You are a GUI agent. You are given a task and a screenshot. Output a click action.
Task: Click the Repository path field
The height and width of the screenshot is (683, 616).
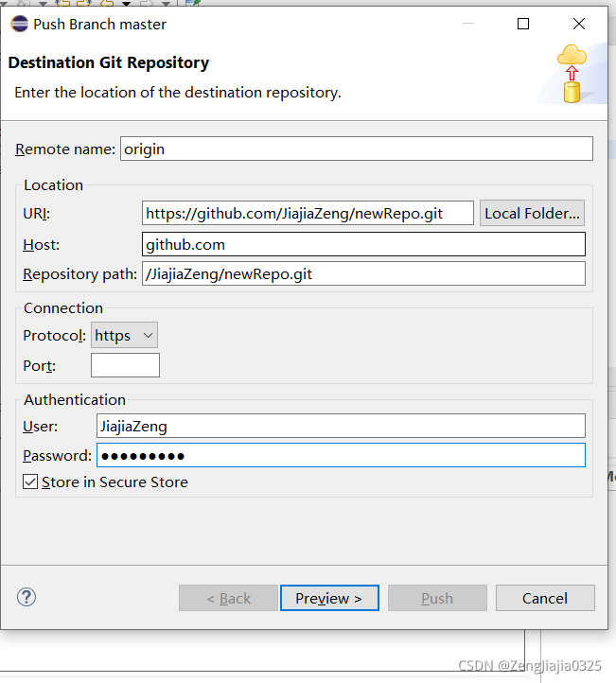(x=363, y=273)
